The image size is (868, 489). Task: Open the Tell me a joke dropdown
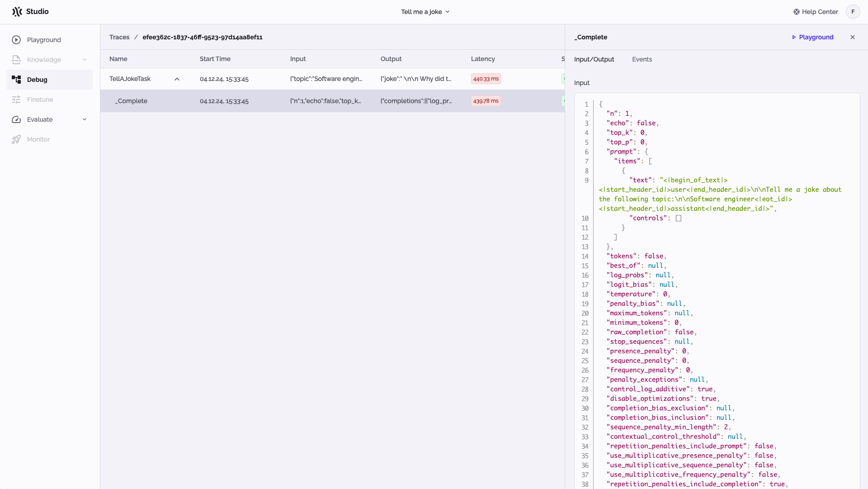click(x=425, y=12)
